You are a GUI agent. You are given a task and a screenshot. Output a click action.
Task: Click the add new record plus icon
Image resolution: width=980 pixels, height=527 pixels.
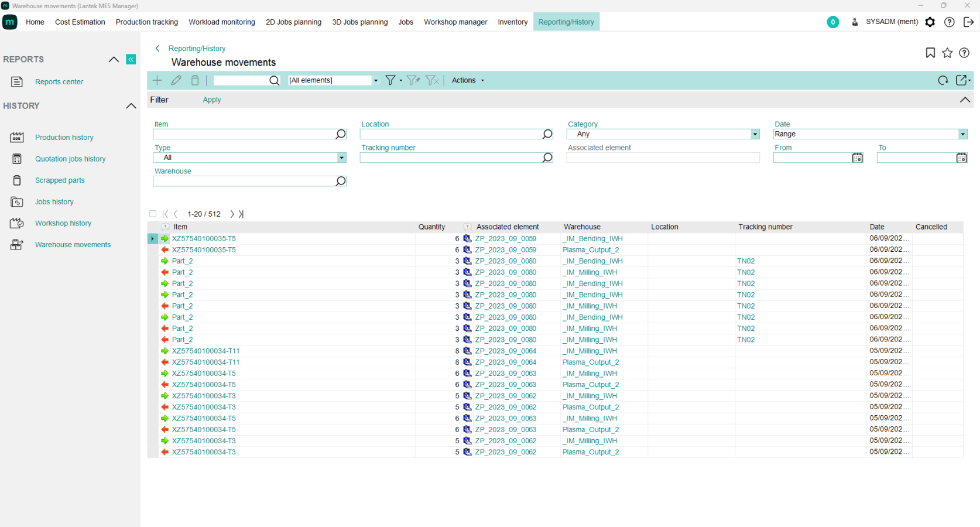(x=157, y=80)
